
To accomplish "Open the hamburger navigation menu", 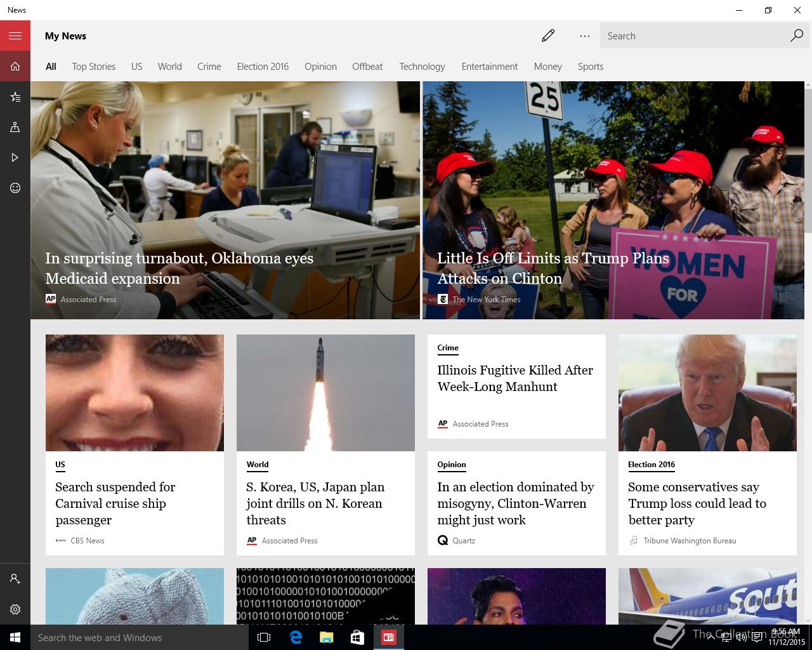I will (15, 36).
